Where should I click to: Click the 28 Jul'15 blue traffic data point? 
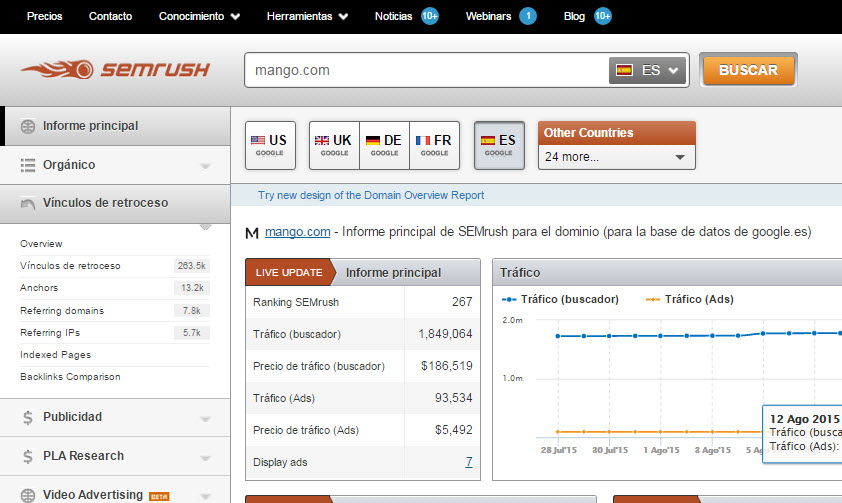tap(558, 336)
